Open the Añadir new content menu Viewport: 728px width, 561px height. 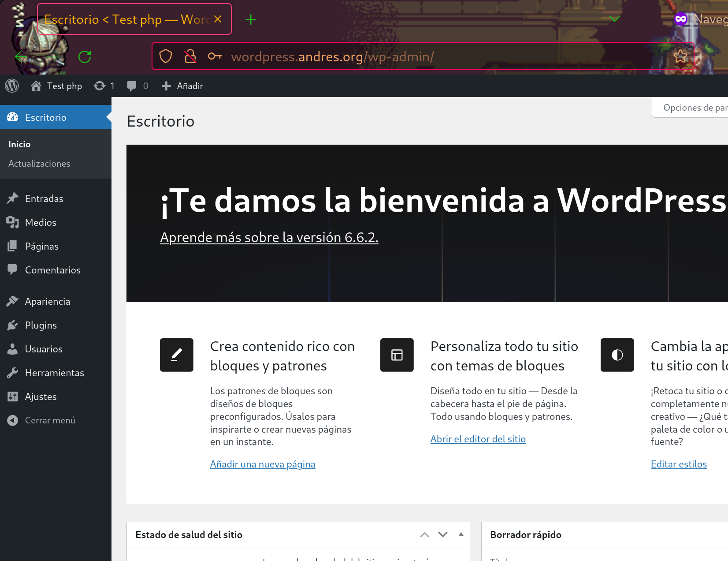(x=182, y=86)
